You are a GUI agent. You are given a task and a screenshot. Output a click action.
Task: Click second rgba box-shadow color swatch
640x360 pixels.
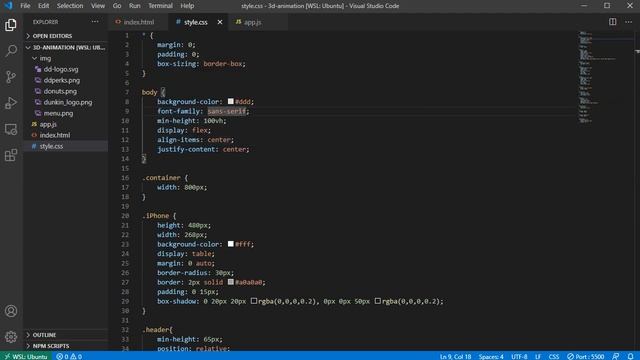click(x=378, y=301)
